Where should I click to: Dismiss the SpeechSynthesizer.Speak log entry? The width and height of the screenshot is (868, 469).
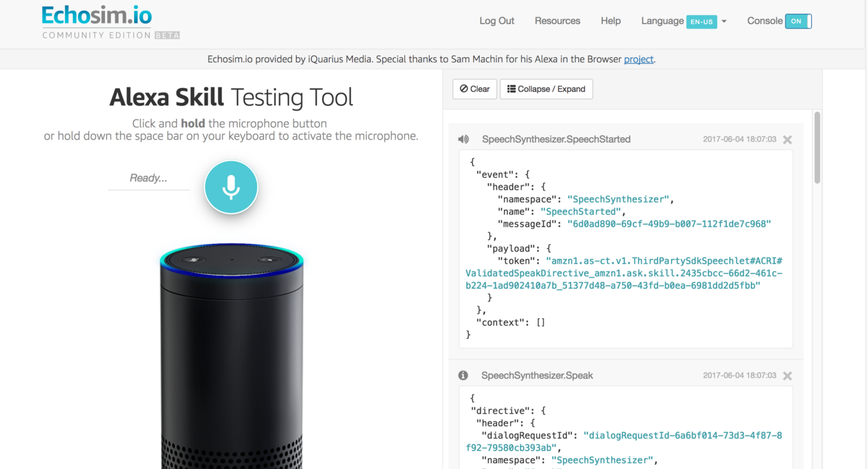coord(788,376)
